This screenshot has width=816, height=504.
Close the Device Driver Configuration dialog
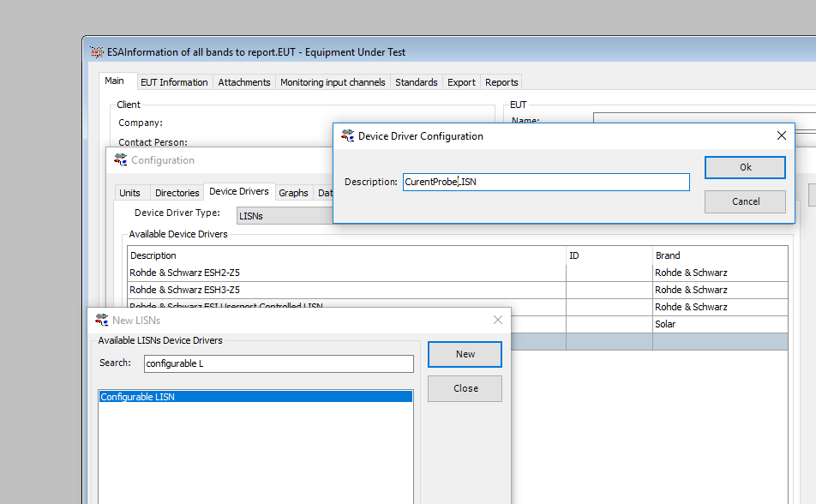pyautogui.click(x=781, y=135)
